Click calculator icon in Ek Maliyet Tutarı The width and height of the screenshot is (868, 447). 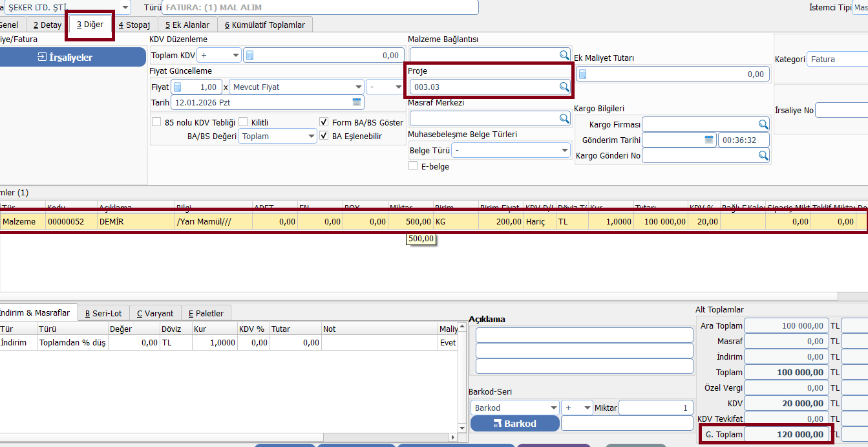(x=582, y=74)
